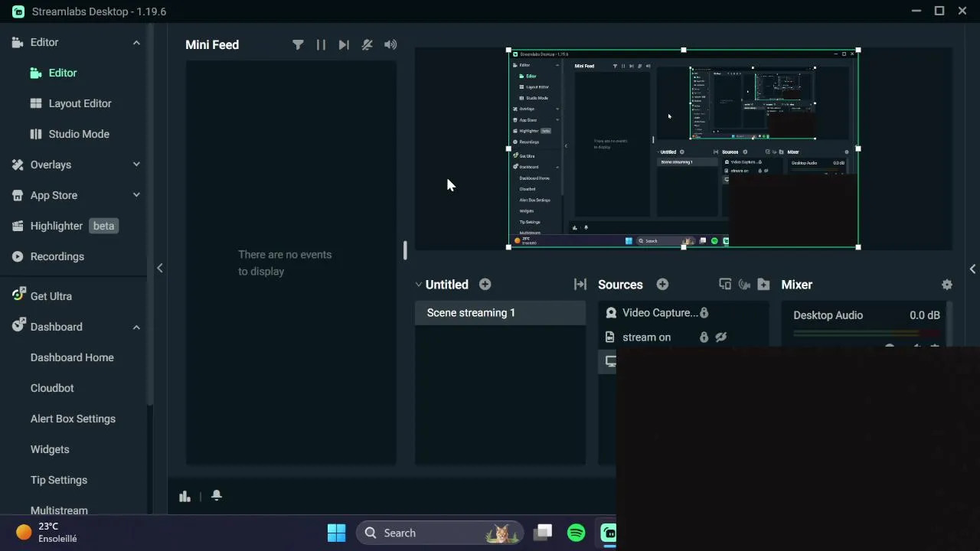Open Widgets page
Image resolution: width=980 pixels, height=551 pixels.
(50, 449)
